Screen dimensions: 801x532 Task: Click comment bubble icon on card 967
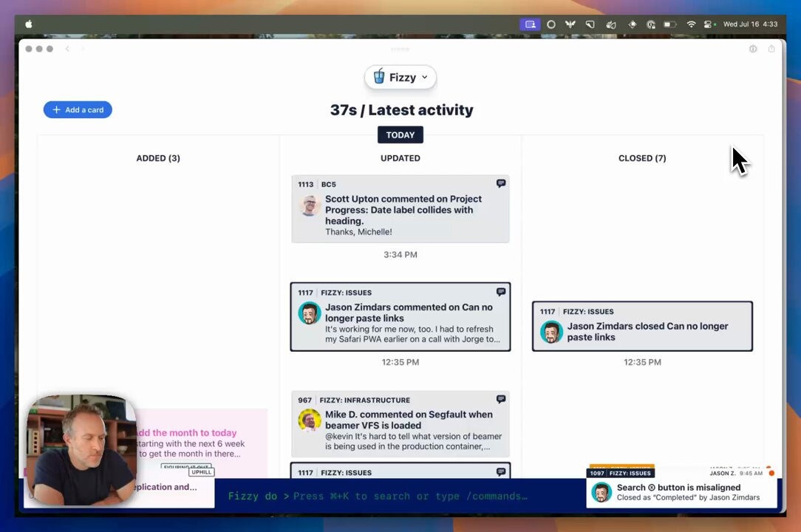[x=501, y=399]
